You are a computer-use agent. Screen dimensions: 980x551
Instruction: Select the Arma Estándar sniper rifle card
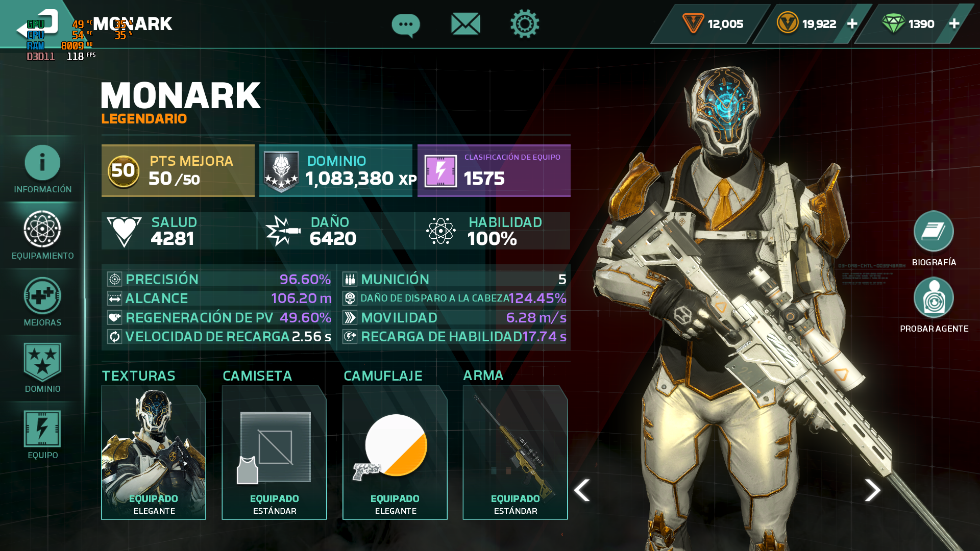tap(515, 453)
